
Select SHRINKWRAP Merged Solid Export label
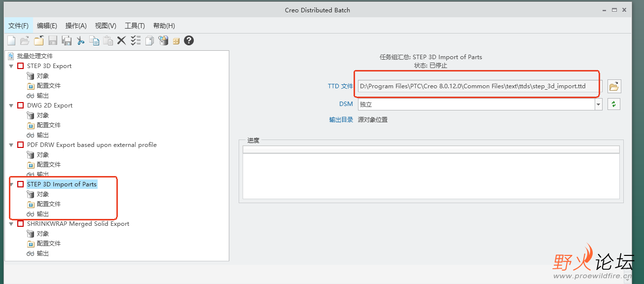tap(78, 224)
